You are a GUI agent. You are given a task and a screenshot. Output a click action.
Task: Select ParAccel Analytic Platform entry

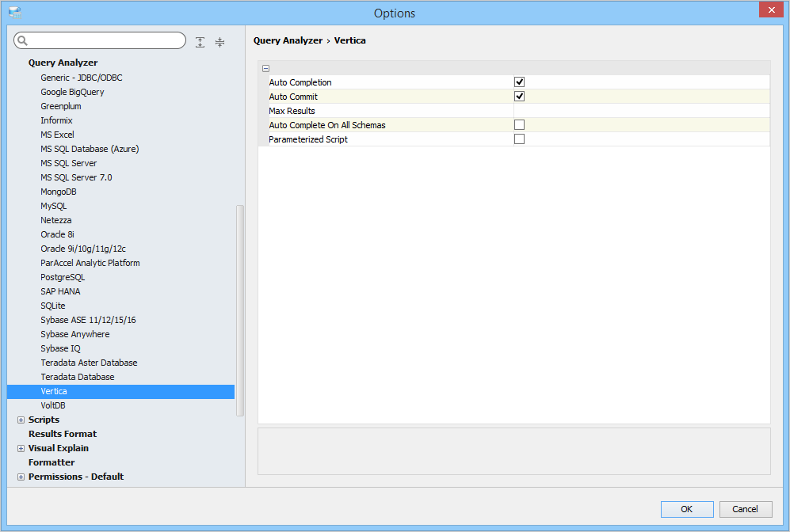[x=90, y=263]
